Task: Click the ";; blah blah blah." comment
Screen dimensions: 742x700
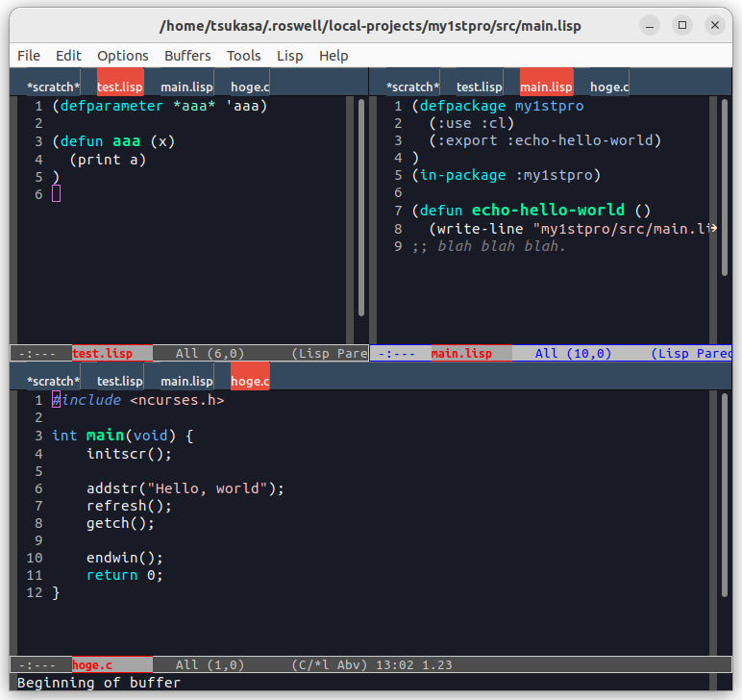Action: (489, 246)
